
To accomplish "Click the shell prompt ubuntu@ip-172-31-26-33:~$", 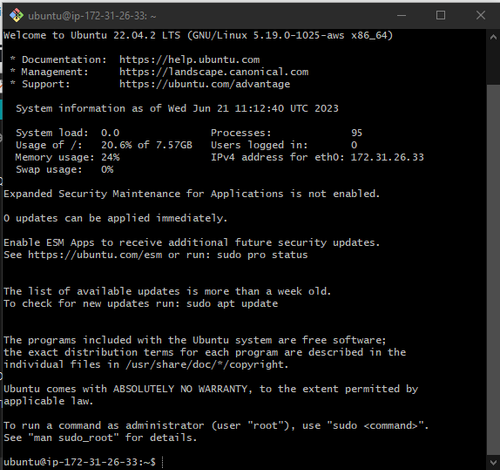I will tap(79, 462).
